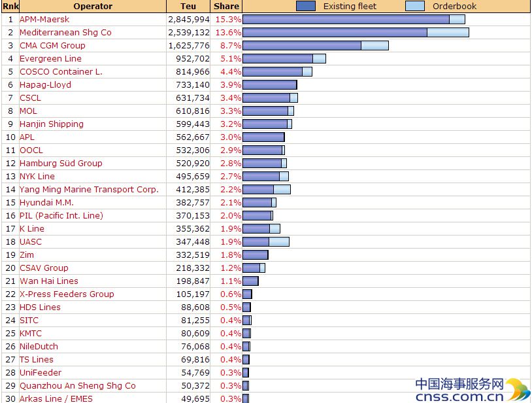Viewport: 532px width, 403px height.
Task: Click the Evergreen Line fleet bar
Action: coord(284,59)
